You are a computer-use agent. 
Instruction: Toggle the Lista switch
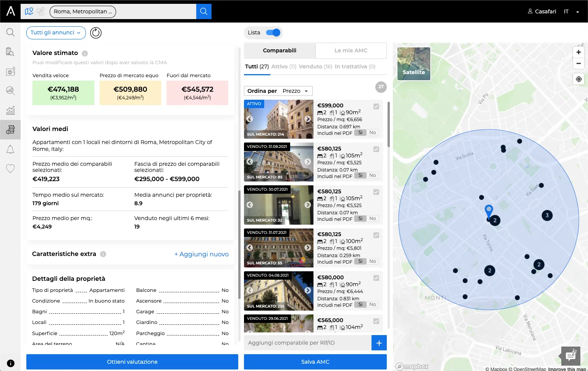273,32
